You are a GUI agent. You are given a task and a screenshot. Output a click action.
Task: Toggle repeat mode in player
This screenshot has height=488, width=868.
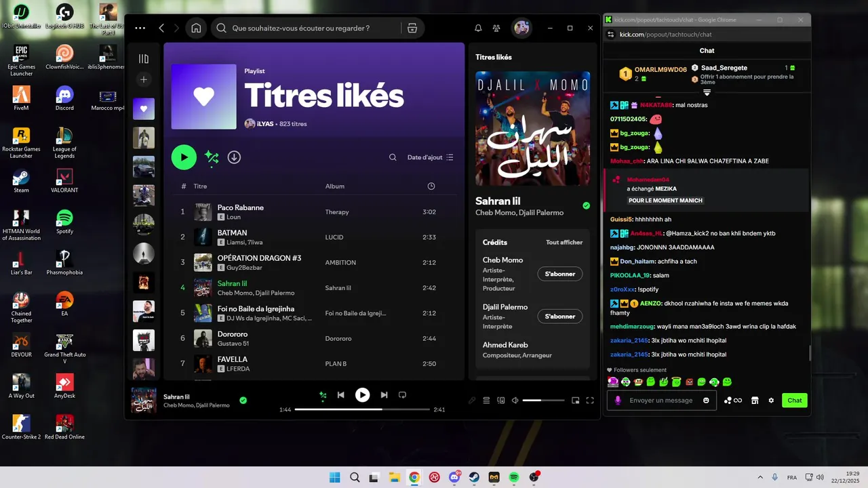402,394
